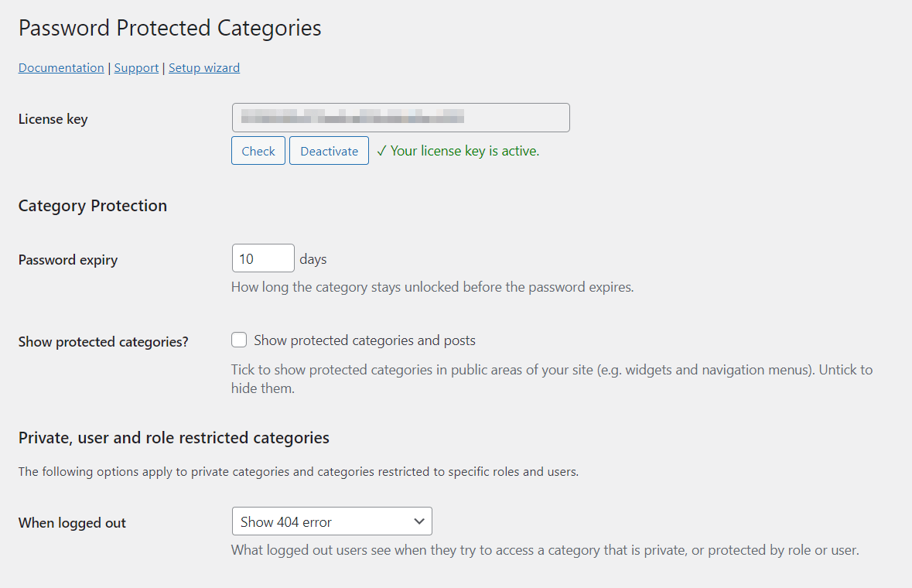Click the Password expiry days field showing 10
This screenshot has height=588, width=912.
click(262, 258)
